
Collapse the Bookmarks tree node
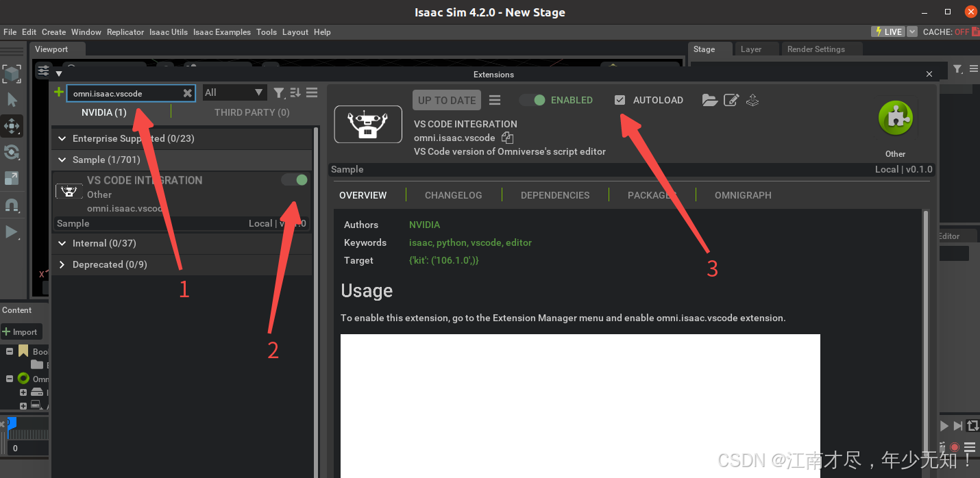pyautogui.click(x=10, y=351)
